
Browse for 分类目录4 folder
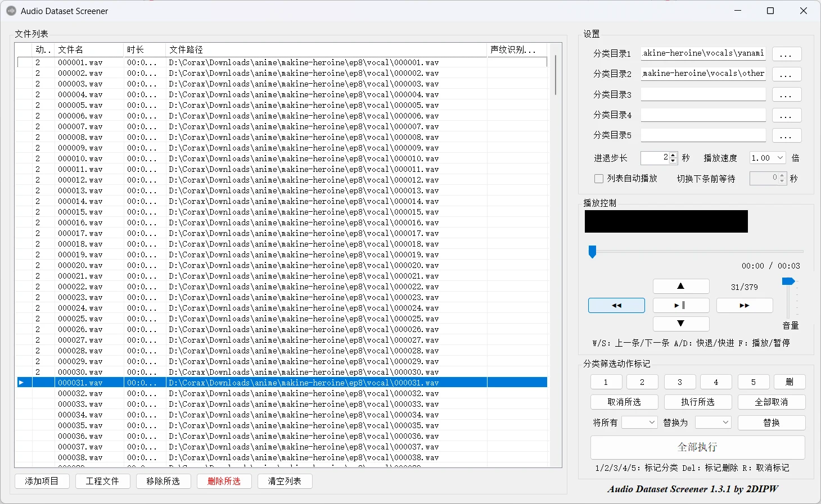pyautogui.click(x=786, y=115)
